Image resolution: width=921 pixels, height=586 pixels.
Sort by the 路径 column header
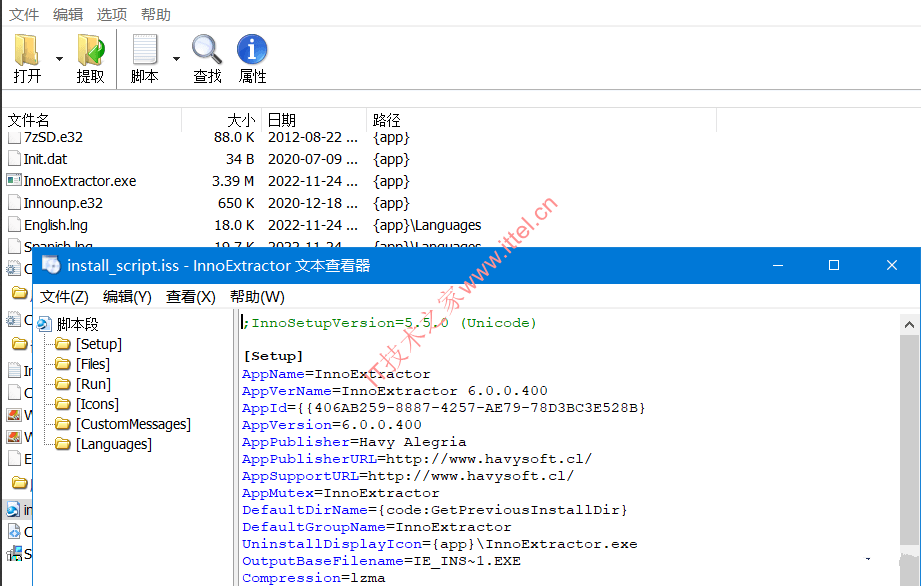tap(542, 120)
